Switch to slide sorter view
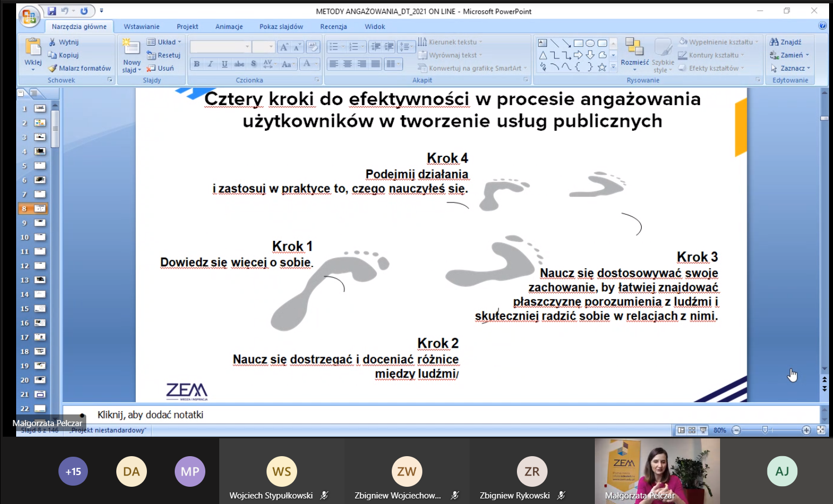The image size is (833, 504). point(692,430)
